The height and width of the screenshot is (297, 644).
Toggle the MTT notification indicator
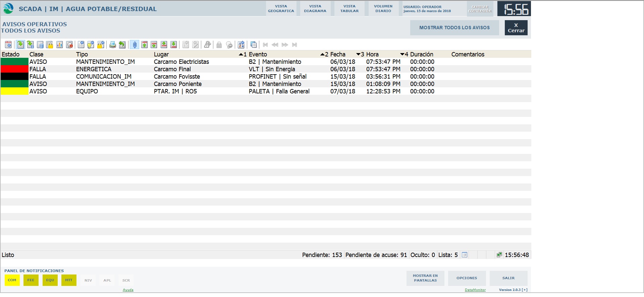pos(69,280)
